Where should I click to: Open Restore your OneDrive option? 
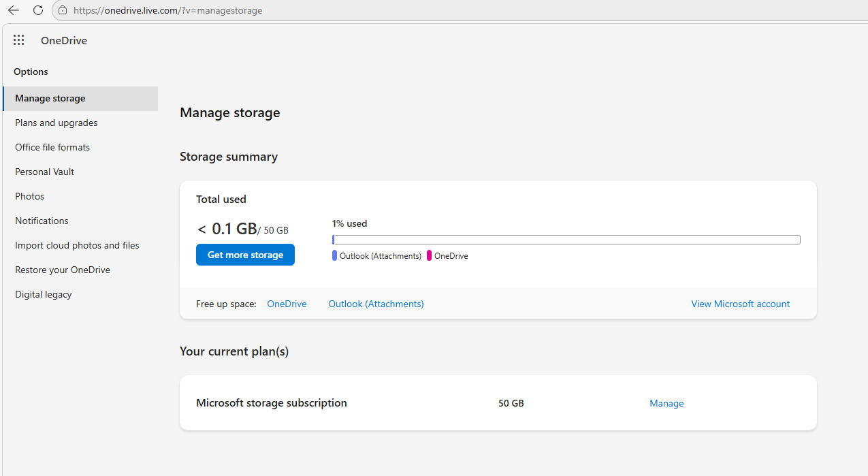[x=63, y=270]
